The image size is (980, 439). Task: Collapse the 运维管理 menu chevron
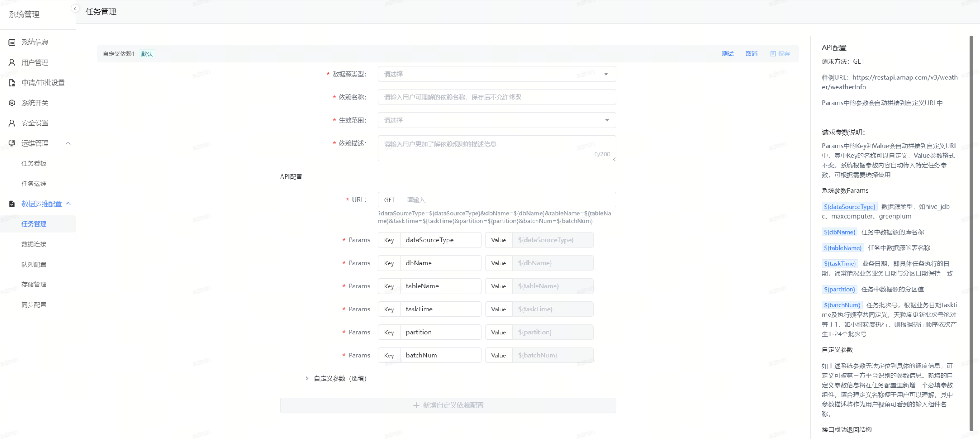[68, 143]
